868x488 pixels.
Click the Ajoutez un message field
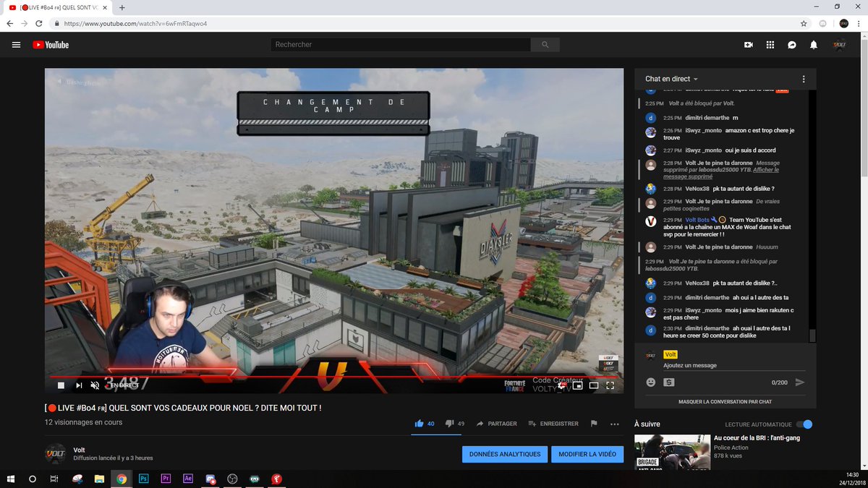[733, 366]
